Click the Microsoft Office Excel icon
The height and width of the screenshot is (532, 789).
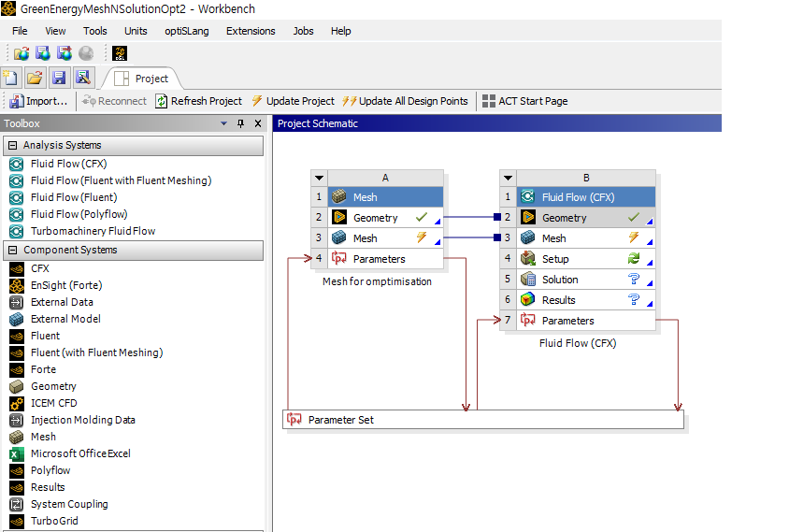click(x=17, y=454)
